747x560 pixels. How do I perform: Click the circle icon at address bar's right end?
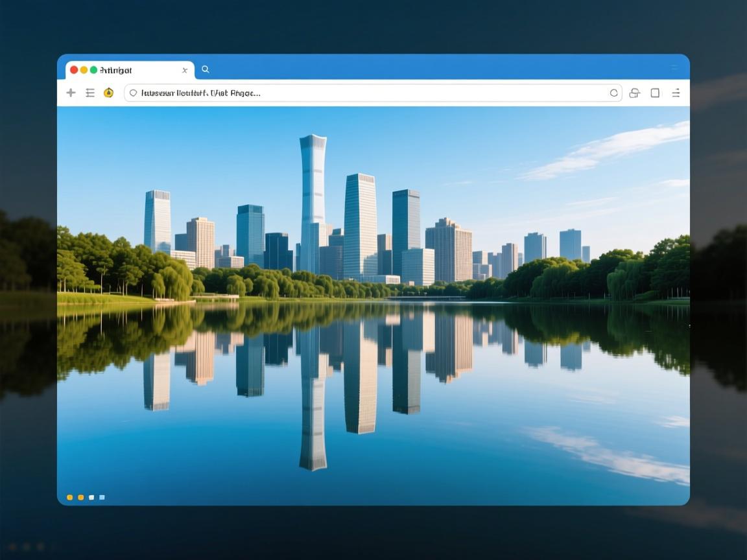(613, 93)
